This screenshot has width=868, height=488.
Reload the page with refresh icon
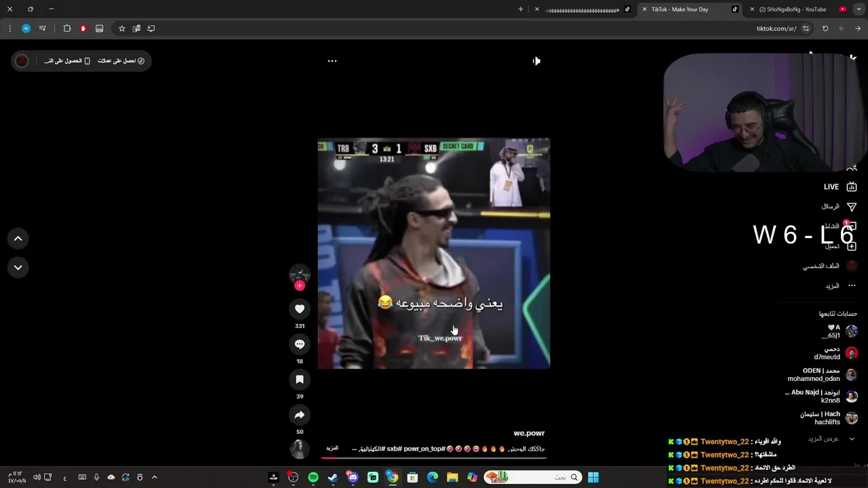coord(825,28)
